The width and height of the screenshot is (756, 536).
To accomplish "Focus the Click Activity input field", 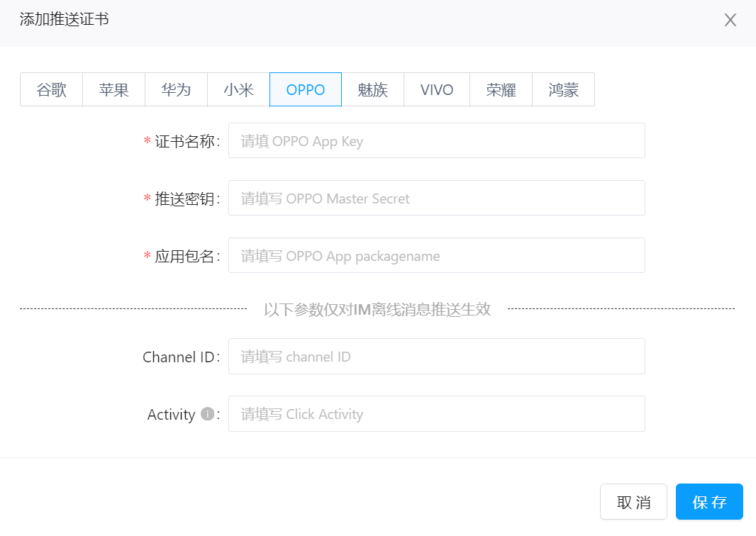I will (436, 414).
